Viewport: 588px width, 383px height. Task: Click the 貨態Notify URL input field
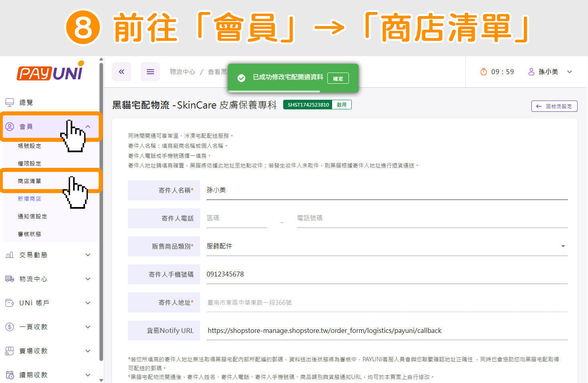pyautogui.click(x=387, y=331)
